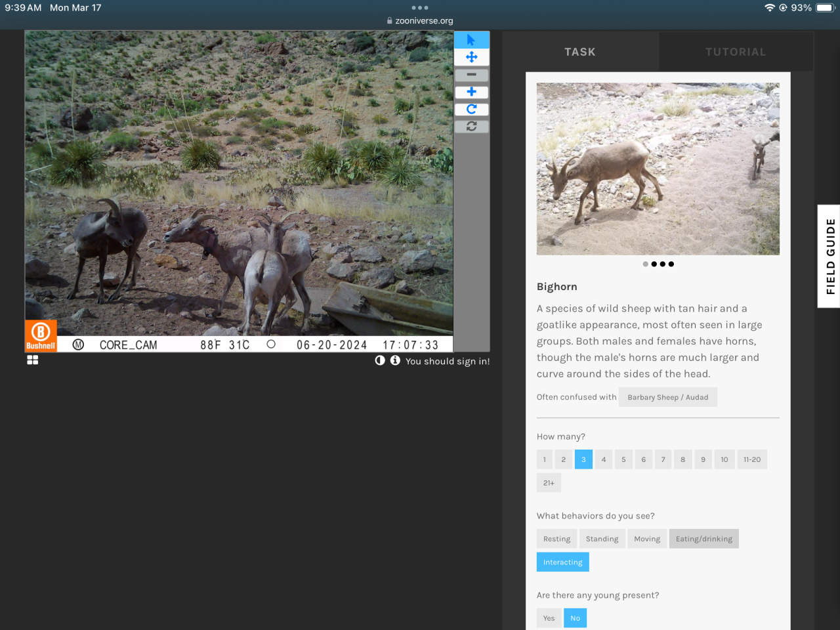Viewport: 840px width, 630px height.
Task: Show the first Bighorn example photo dot
Action: (x=646, y=264)
